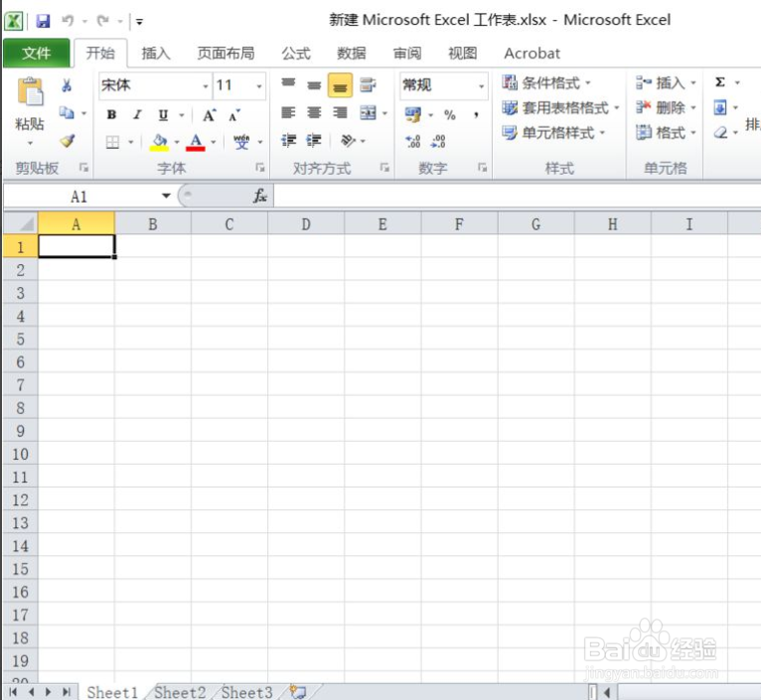
Task: Toggle Bold formatting
Action: click(111, 115)
